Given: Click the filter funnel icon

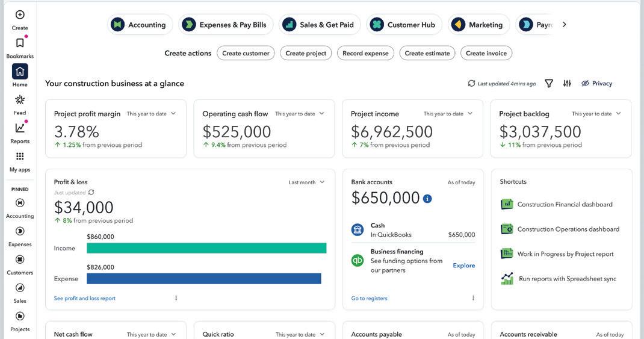Looking at the screenshot, I should pos(549,84).
